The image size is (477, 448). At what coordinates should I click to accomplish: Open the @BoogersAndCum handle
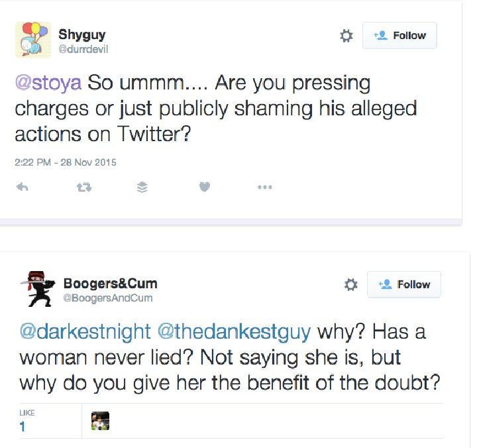pos(108,298)
